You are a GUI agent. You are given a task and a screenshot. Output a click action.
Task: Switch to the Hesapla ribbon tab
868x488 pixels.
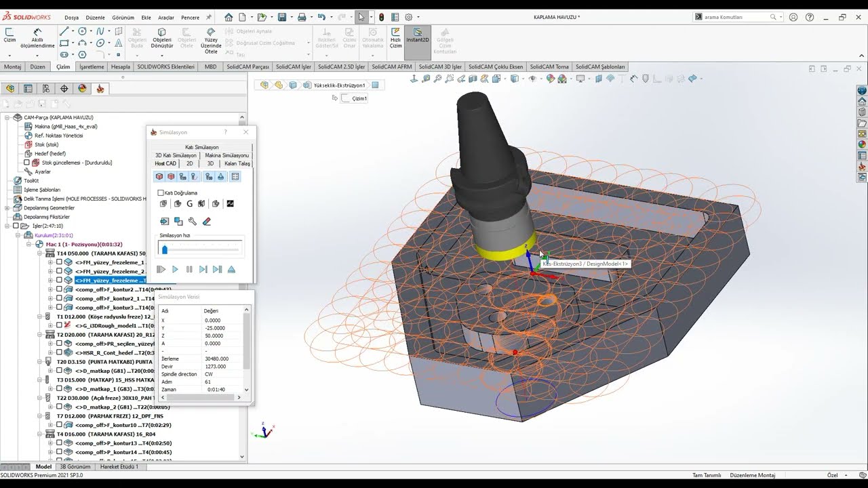(121, 66)
